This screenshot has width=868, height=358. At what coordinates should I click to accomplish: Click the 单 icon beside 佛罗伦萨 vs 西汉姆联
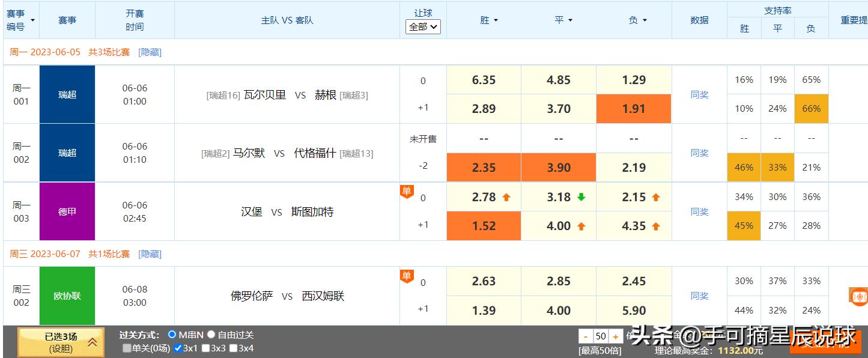[407, 276]
